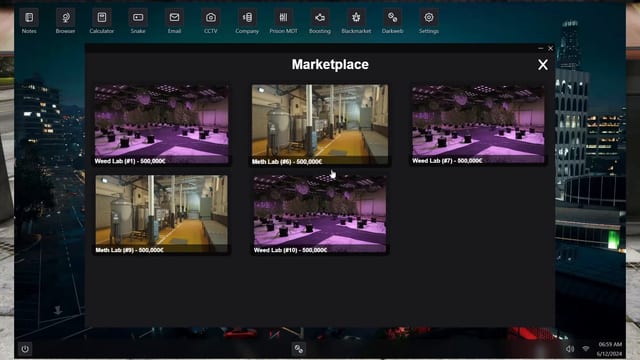Open the Calculator app icon

pos(102,18)
